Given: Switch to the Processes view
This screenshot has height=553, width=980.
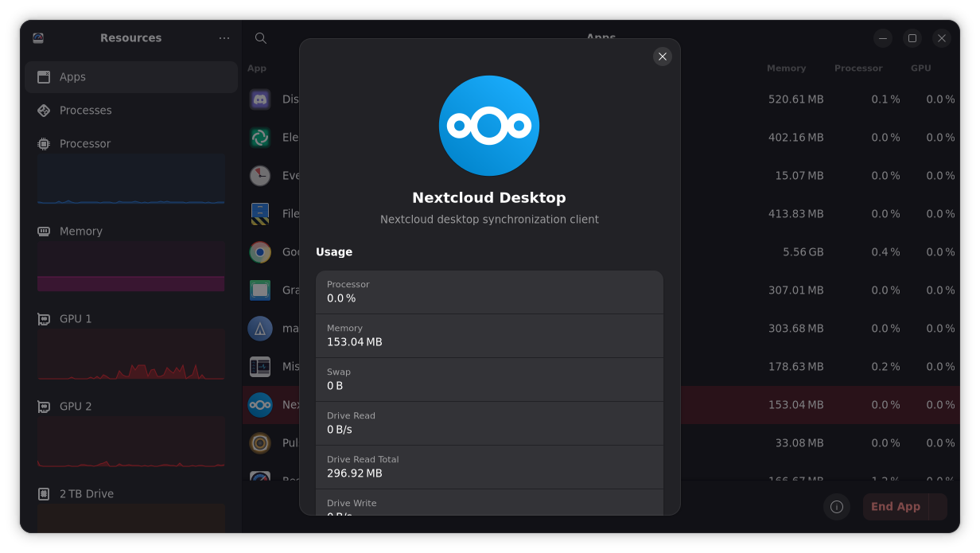Looking at the screenshot, I should [85, 111].
